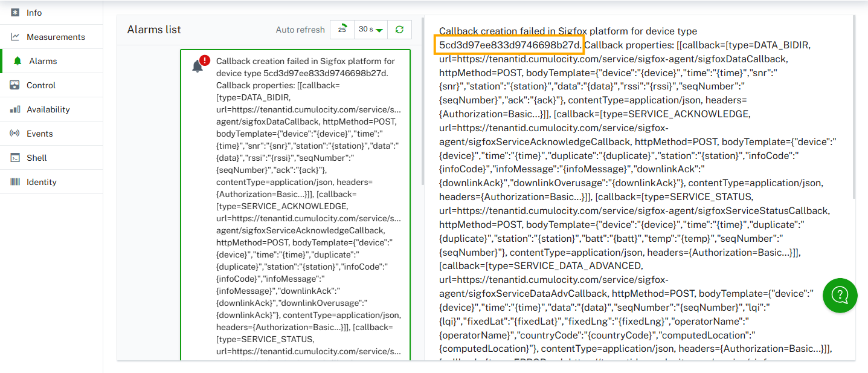Toggle the auto refresh countdown timer
Image resolution: width=868 pixels, height=373 pixels.
pos(342,30)
